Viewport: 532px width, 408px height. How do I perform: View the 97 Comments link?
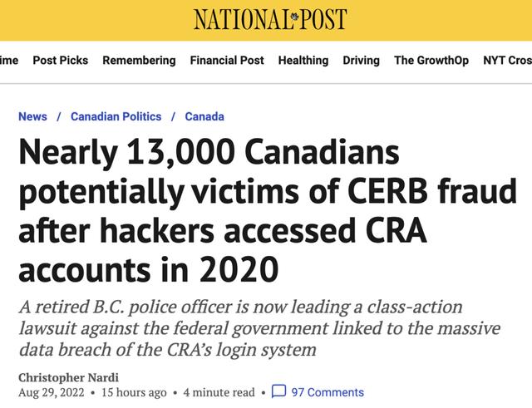point(327,392)
